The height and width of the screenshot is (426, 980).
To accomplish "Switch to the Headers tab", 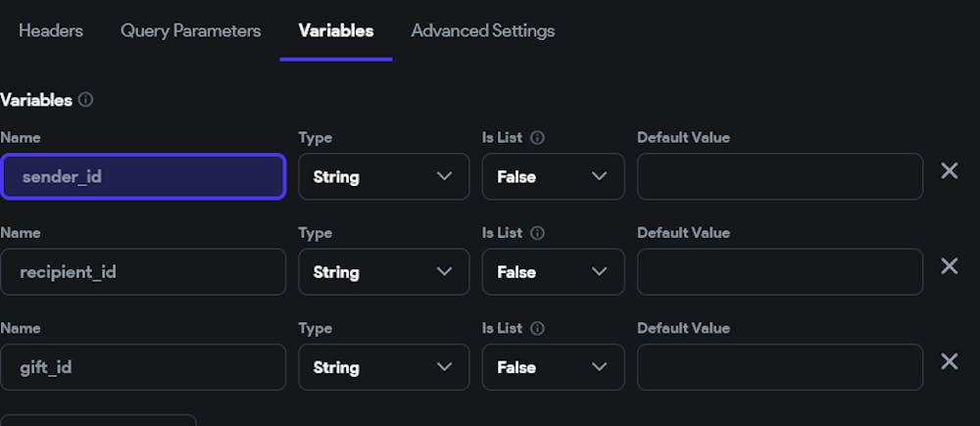I will tap(51, 30).
